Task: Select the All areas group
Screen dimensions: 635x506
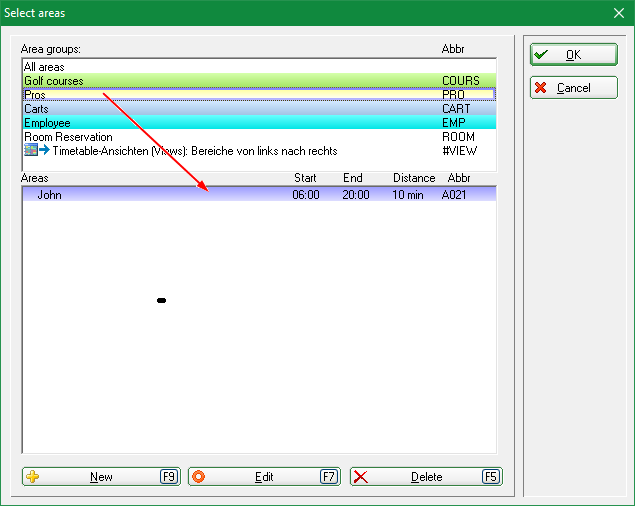Action: pyautogui.click(x=45, y=67)
